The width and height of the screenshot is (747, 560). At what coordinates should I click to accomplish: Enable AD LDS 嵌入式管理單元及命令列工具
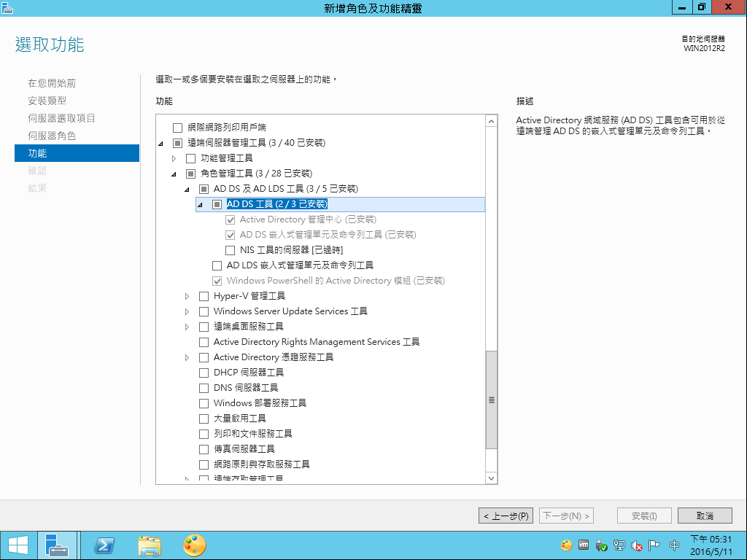pyautogui.click(x=217, y=265)
